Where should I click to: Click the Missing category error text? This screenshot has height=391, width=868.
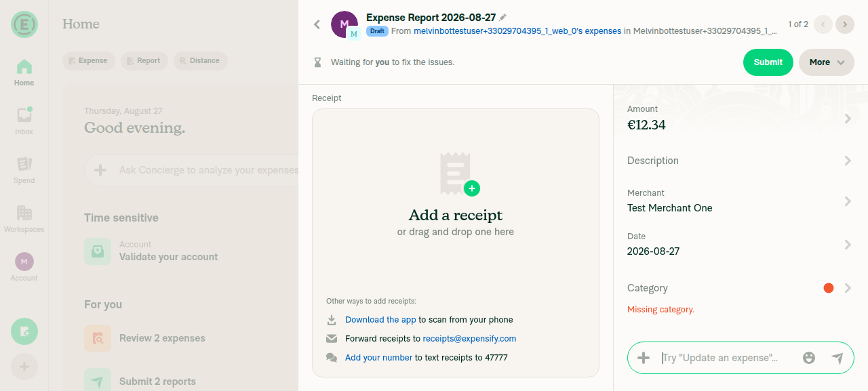click(x=660, y=310)
